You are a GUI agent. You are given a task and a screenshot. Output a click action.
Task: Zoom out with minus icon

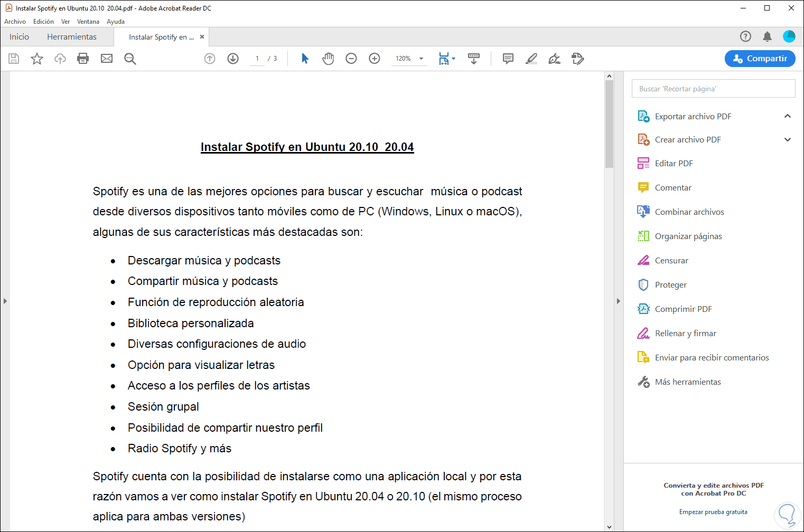(x=351, y=59)
